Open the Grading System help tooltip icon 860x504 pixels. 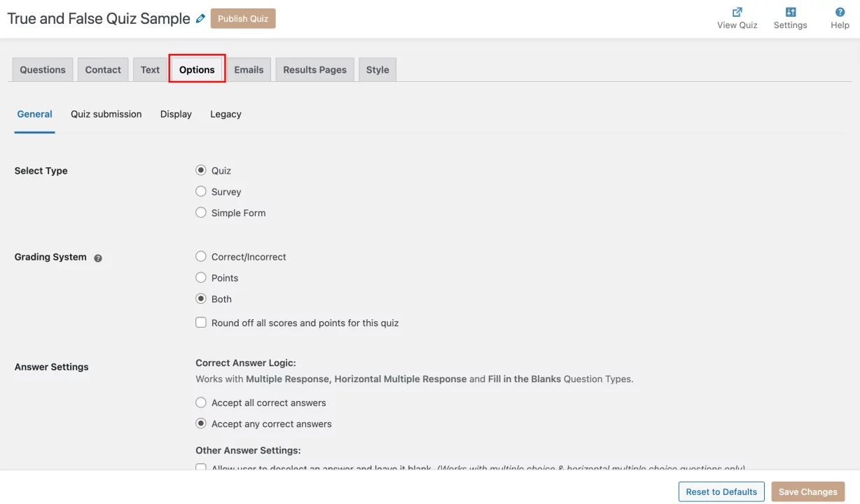[97, 258]
